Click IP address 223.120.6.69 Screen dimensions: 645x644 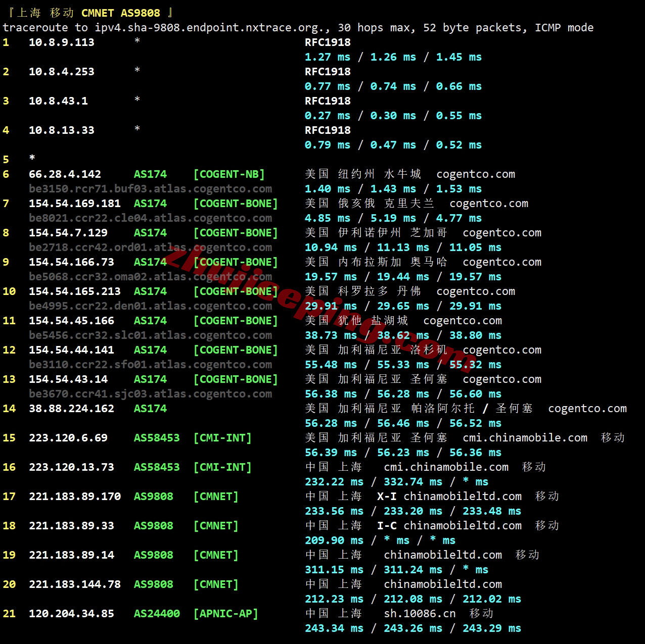[68, 438]
